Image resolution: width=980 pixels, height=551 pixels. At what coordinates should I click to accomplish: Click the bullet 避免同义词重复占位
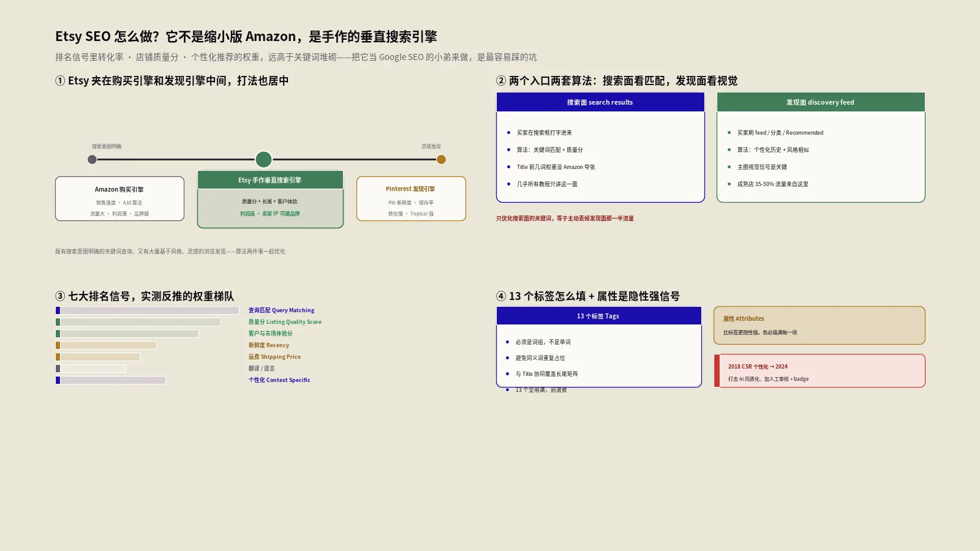540,358
